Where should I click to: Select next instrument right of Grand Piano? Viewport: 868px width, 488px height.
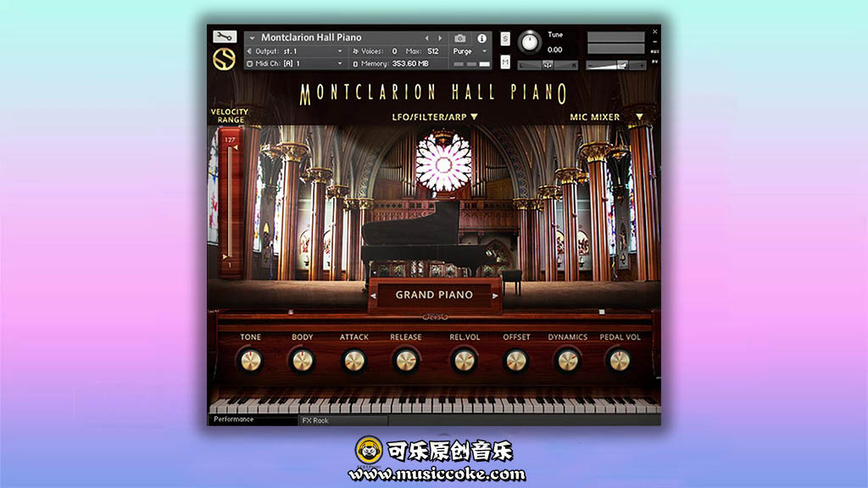pyautogui.click(x=495, y=296)
